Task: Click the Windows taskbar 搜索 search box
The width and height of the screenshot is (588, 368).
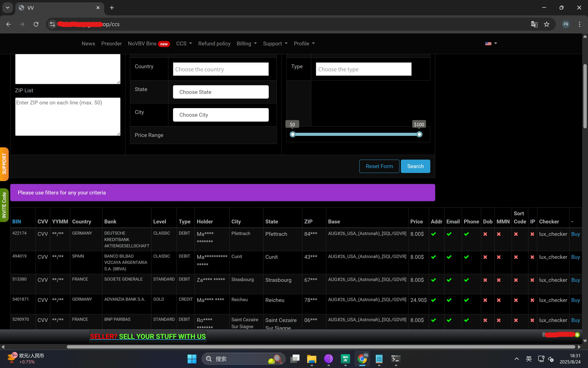Action: tap(243, 359)
